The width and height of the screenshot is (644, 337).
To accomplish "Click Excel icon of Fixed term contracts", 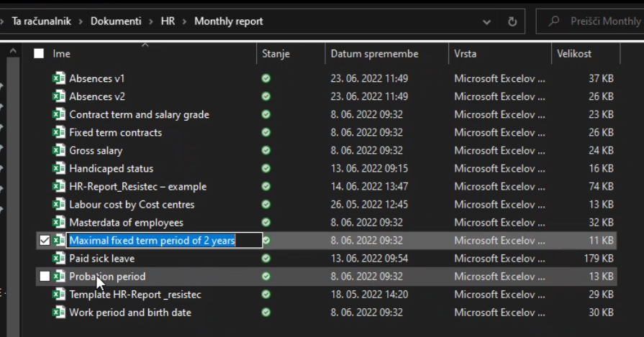I will [x=59, y=132].
